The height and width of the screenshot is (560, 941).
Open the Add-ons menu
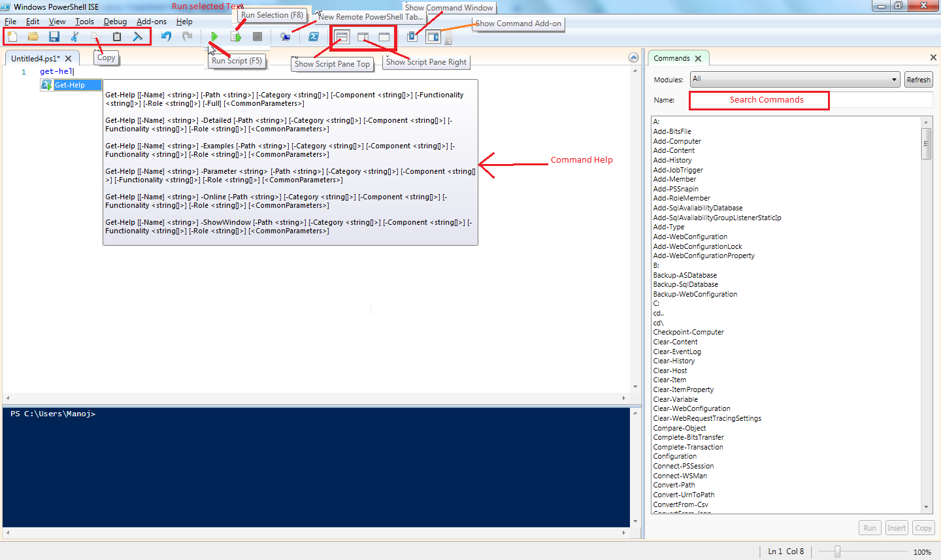(x=152, y=22)
